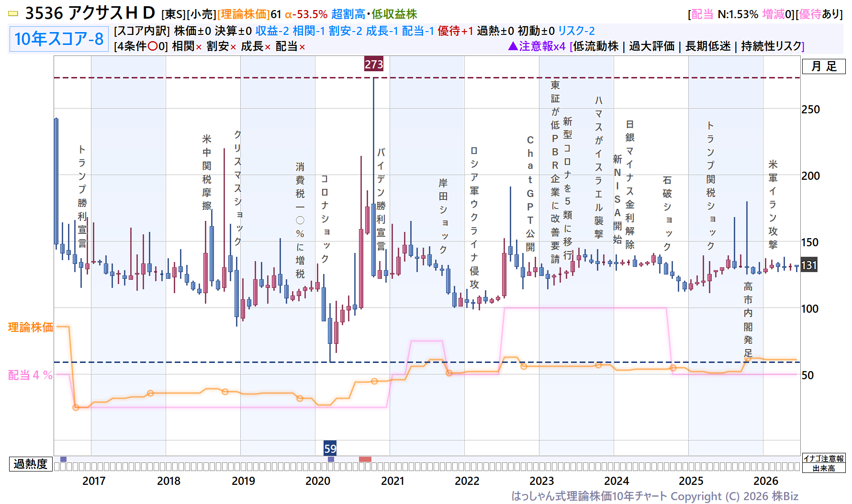Viewport: 852px width, 504px height.
Task: Click the ▲注意報x4 warning label
Action: click(537, 46)
